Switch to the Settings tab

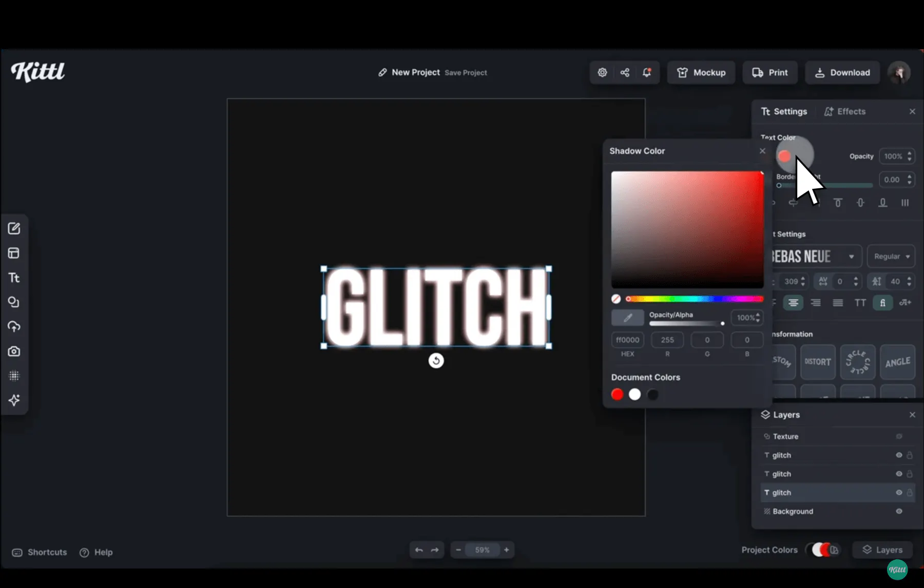point(784,111)
